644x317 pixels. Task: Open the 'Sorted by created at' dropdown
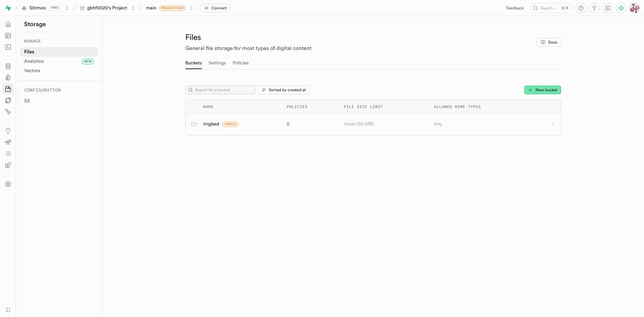[x=284, y=90]
